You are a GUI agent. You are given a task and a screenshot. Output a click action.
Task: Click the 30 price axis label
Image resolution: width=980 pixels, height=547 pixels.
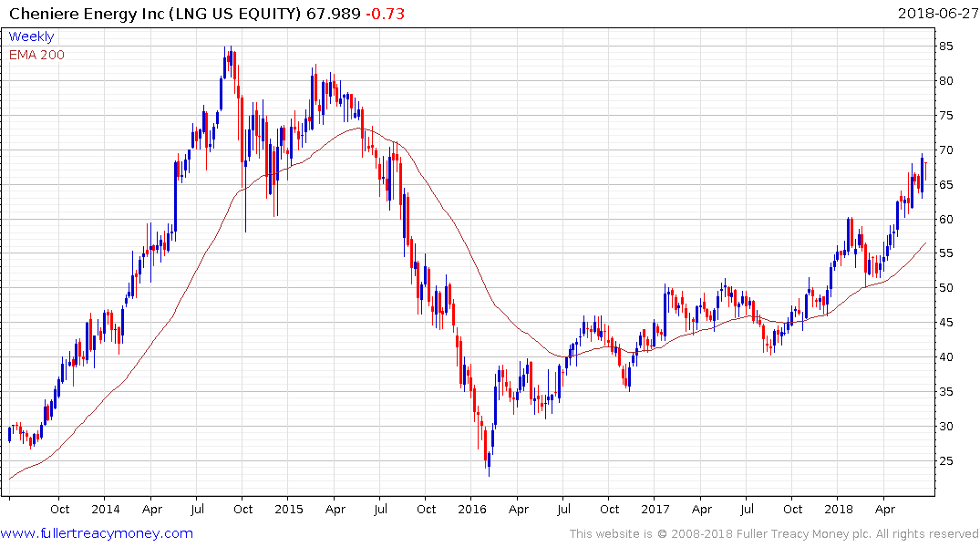point(945,427)
